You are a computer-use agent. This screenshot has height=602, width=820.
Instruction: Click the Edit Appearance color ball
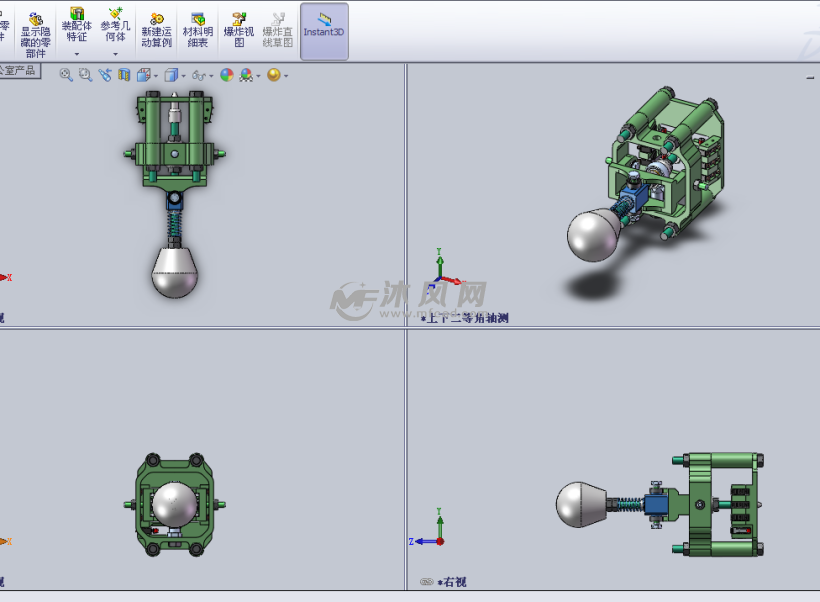[x=227, y=75]
